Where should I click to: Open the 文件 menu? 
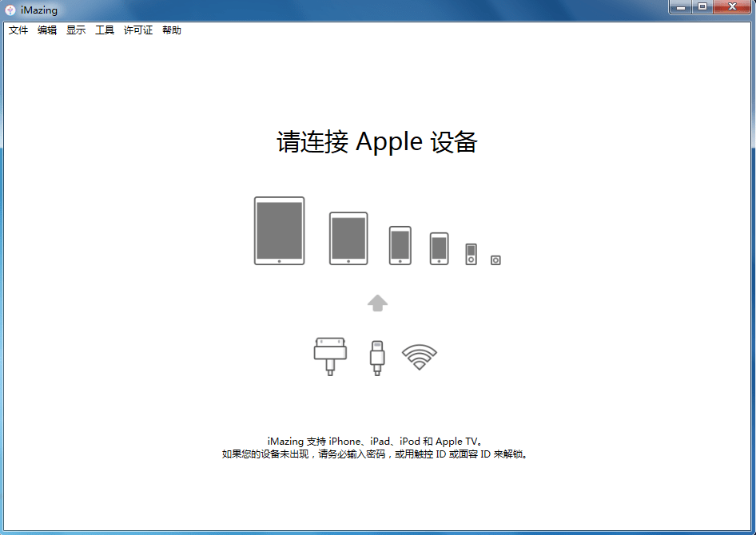(18, 30)
